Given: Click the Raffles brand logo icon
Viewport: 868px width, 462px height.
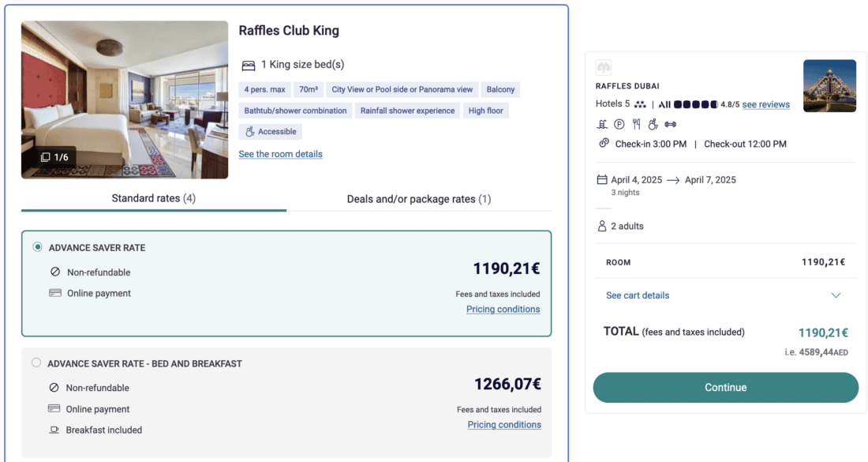Looking at the screenshot, I should point(604,68).
